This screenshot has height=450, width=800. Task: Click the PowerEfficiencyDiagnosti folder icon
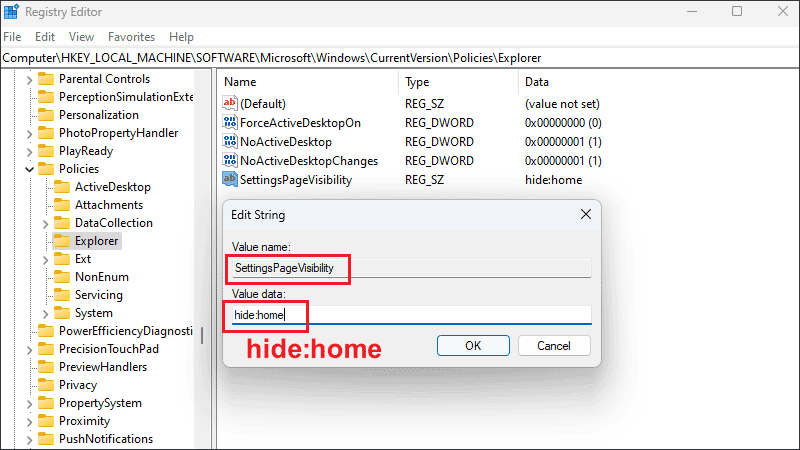tap(46, 331)
